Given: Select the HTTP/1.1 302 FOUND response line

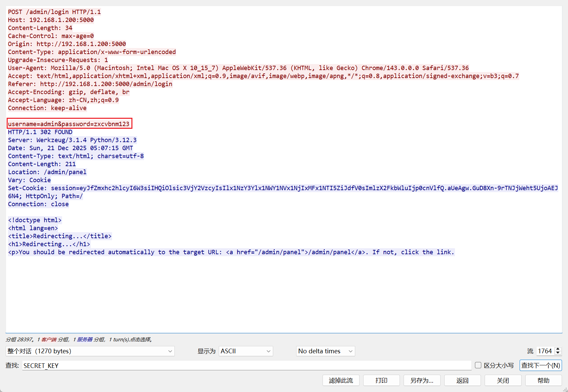Looking at the screenshot, I should 40,132.
